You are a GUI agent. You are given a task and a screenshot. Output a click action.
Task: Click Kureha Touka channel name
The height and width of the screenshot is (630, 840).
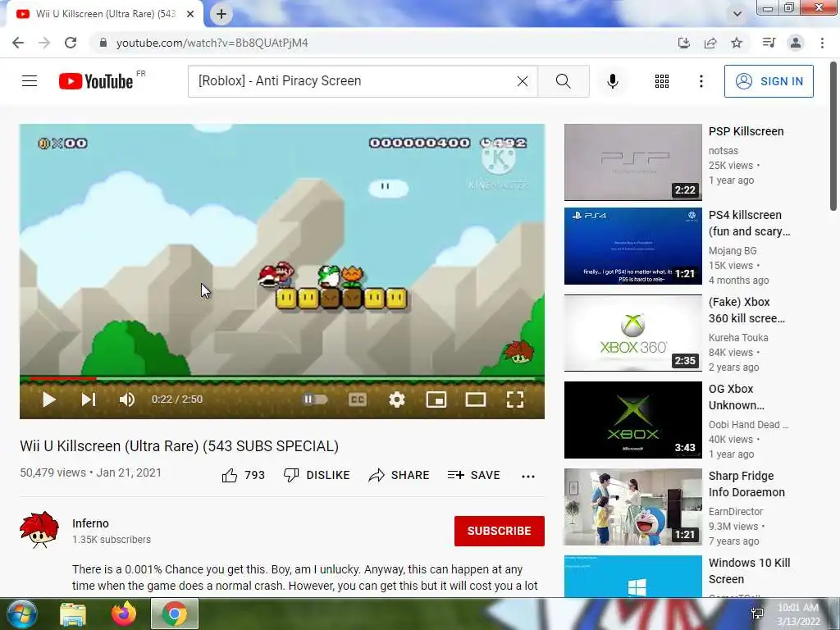pyautogui.click(x=738, y=337)
